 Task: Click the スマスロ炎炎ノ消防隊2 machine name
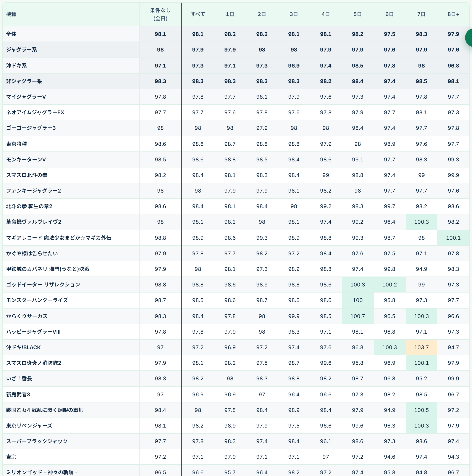[34, 363]
